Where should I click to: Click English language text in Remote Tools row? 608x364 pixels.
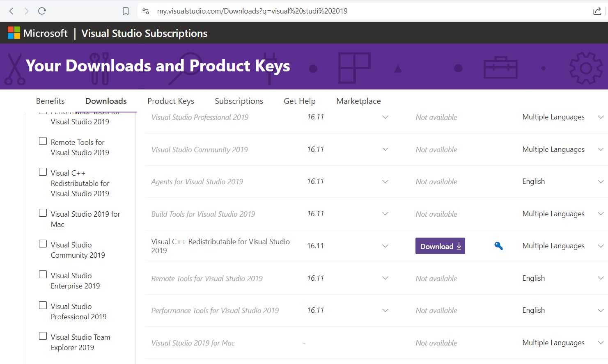pos(534,278)
